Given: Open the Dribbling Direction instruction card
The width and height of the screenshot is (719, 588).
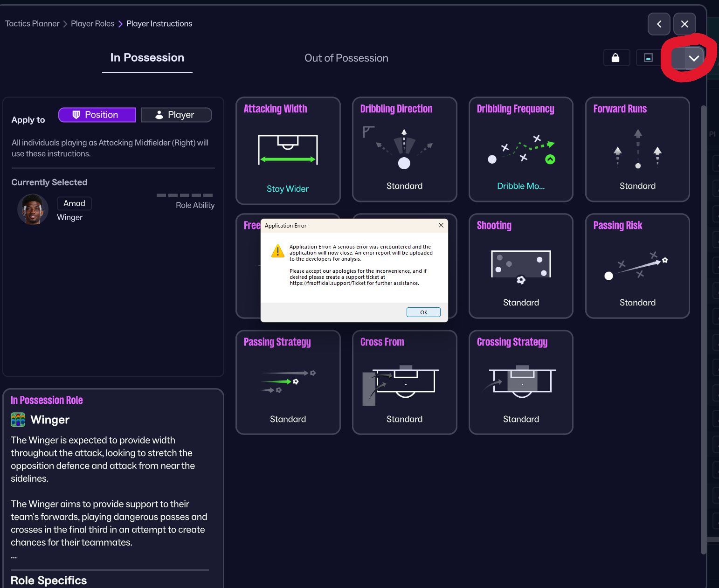Looking at the screenshot, I should point(404,149).
